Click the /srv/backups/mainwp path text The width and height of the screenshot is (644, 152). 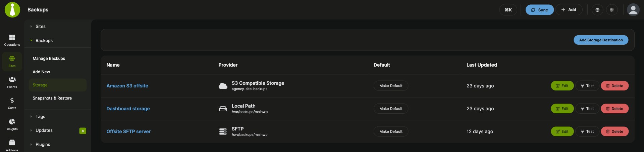pyautogui.click(x=250, y=135)
